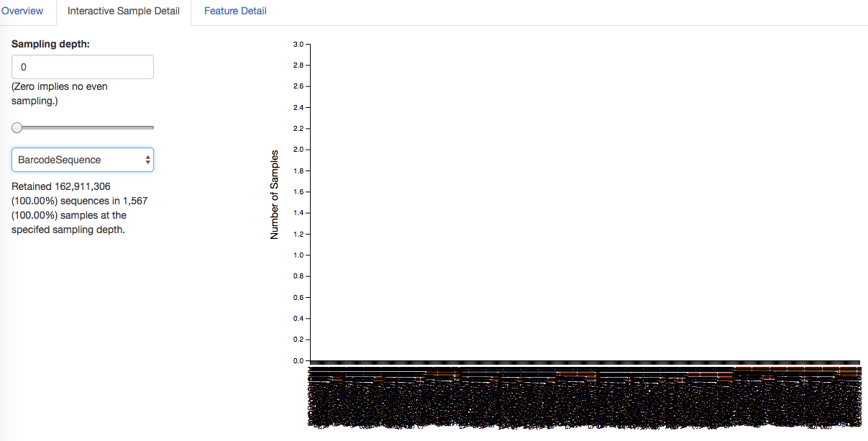Switch to the Overview tab
The height and width of the screenshot is (441, 868).
pos(24,11)
